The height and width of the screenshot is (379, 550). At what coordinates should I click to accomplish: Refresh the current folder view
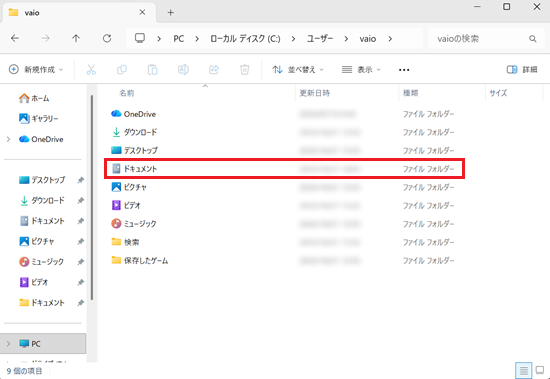[107, 38]
